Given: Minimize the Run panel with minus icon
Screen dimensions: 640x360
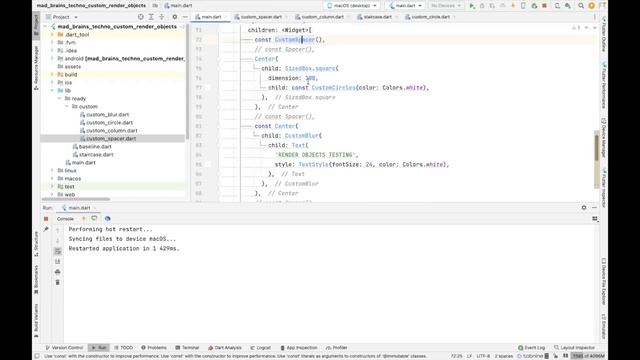Looking at the screenshot, I should coord(594,208).
